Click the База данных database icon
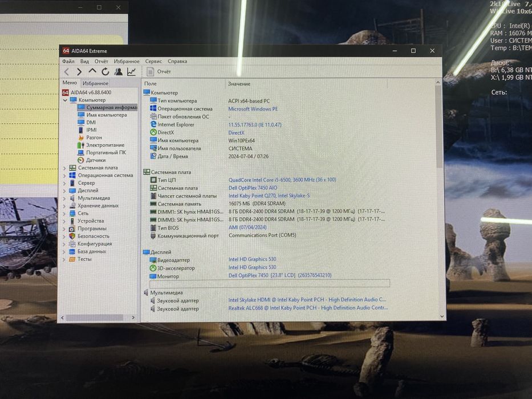This screenshot has width=532, height=399. (x=72, y=251)
